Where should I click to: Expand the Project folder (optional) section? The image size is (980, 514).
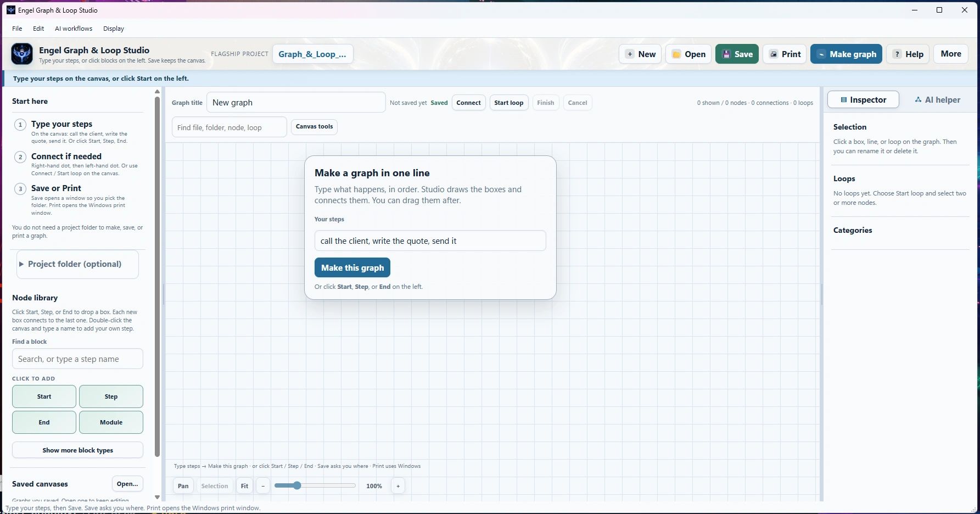click(x=77, y=264)
